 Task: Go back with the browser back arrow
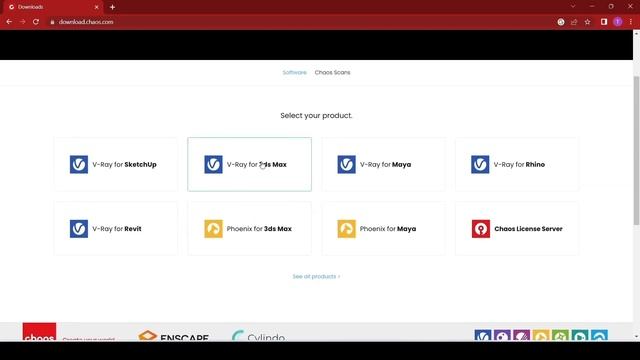click(x=9, y=22)
